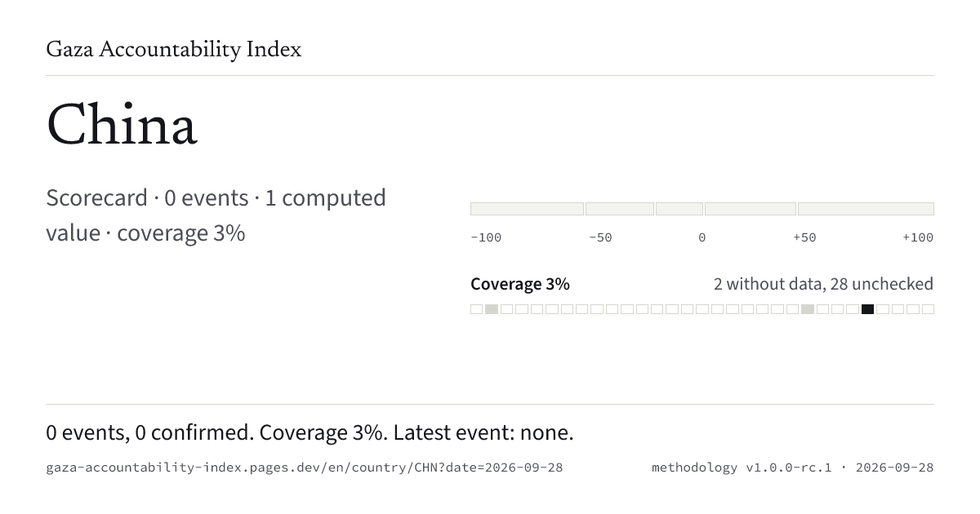
Task: Click the China country heading
Action: coord(122,126)
